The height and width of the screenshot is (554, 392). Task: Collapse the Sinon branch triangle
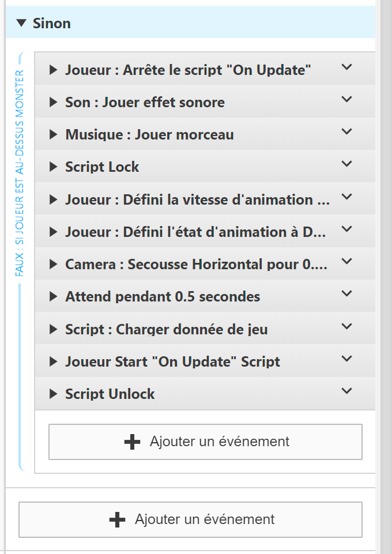[x=21, y=23]
